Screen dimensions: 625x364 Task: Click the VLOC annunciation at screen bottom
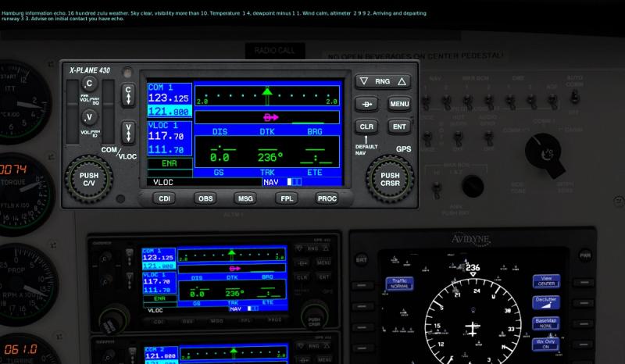point(163,182)
